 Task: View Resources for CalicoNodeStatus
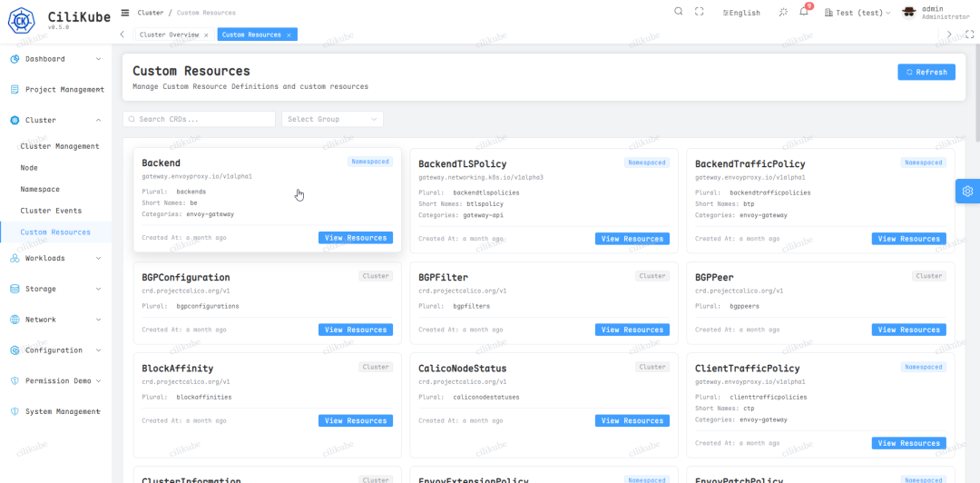(x=632, y=420)
